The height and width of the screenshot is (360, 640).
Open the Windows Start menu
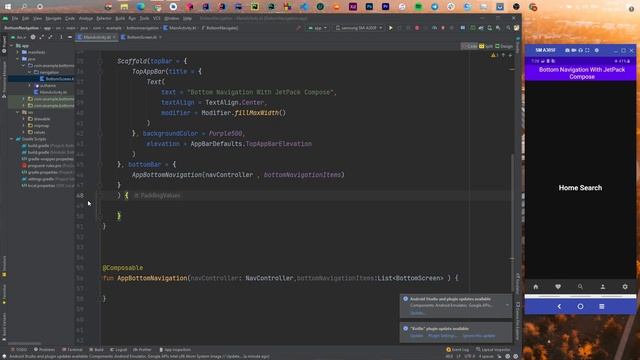coord(8,7)
